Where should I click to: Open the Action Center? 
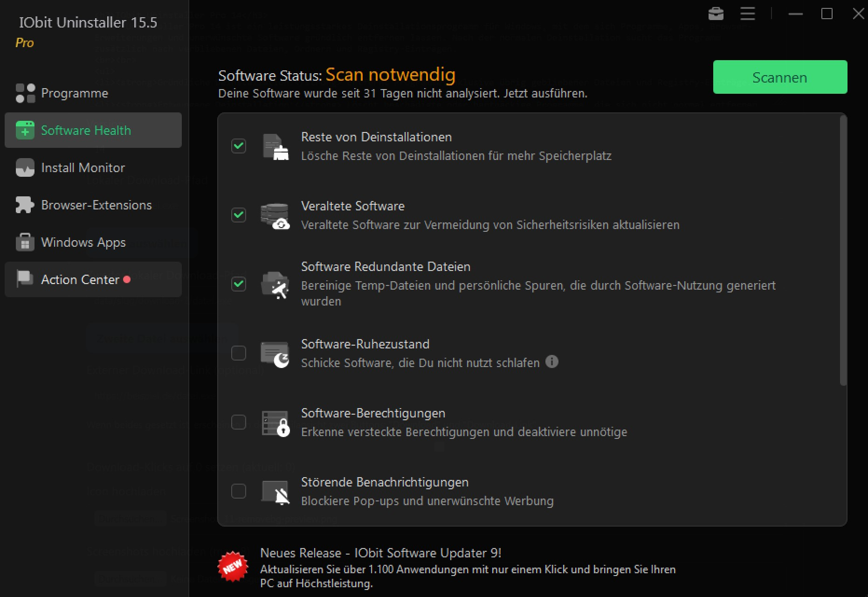point(93,279)
